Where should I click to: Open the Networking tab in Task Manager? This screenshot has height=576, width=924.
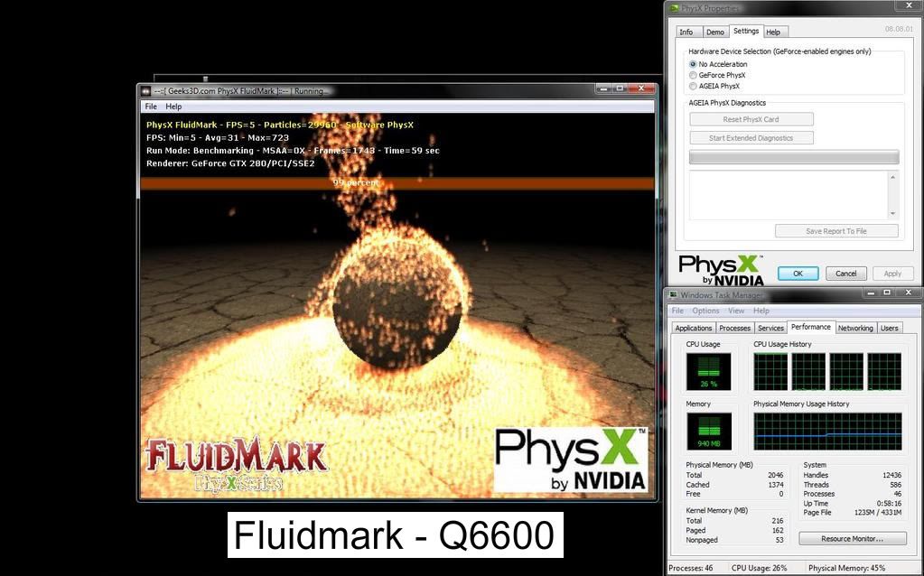coord(855,328)
